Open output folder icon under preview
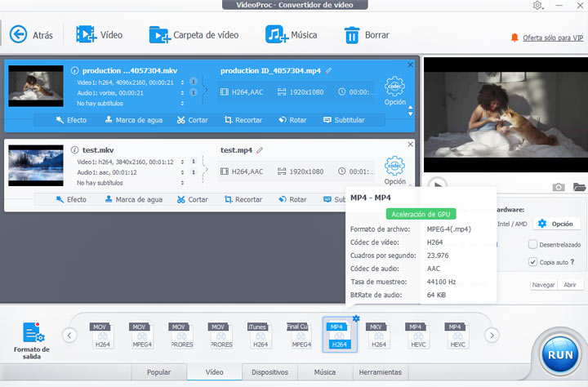Screen dimensions: 588x387 (580, 186)
